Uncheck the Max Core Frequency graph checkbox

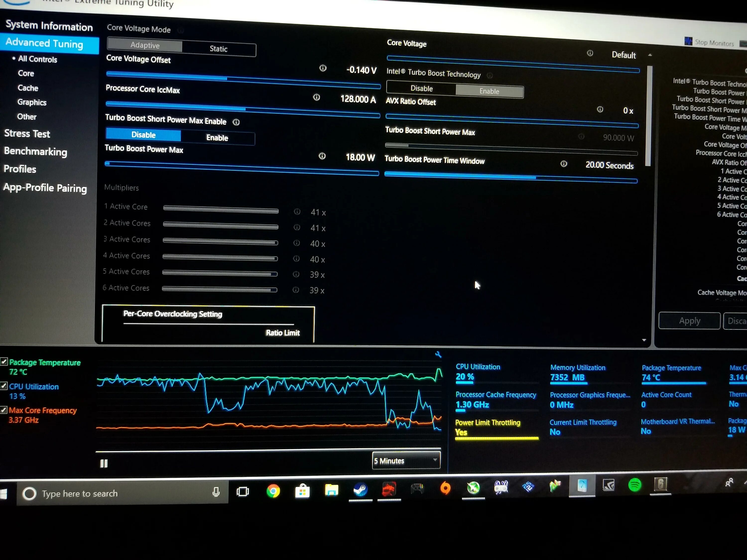pyautogui.click(x=4, y=410)
